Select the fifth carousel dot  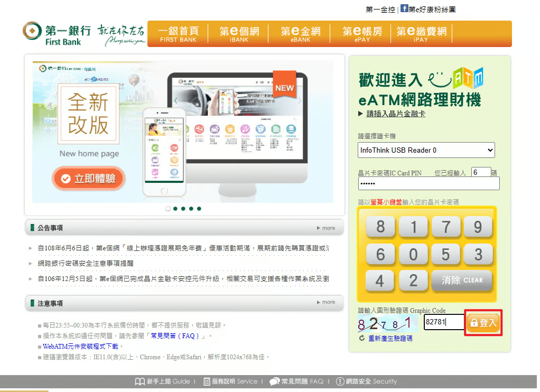[x=199, y=209]
